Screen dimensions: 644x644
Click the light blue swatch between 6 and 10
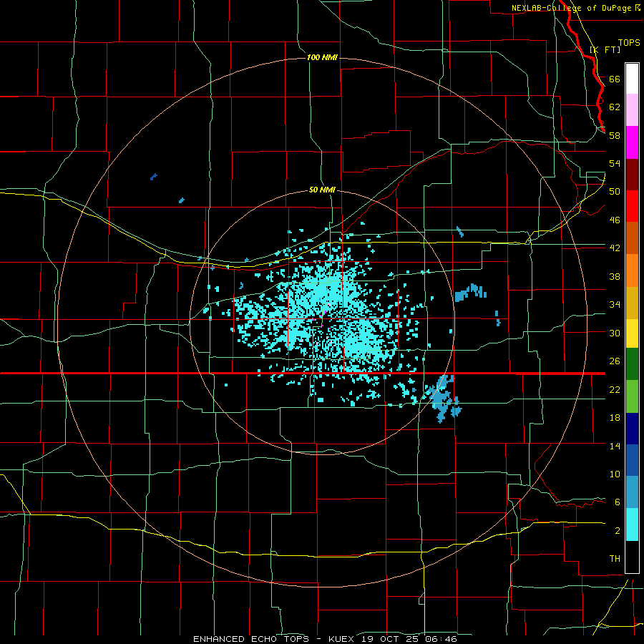pos(632,492)
